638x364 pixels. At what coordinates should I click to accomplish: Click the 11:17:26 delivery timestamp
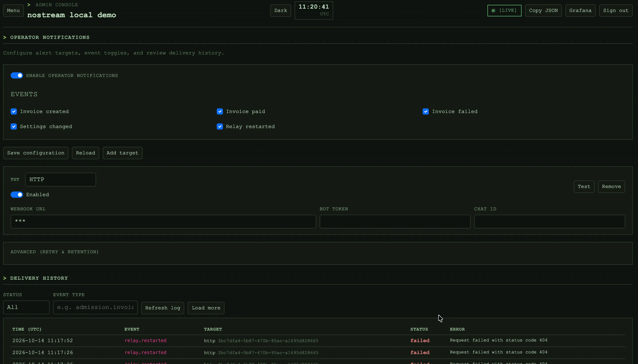click(43, 353)
